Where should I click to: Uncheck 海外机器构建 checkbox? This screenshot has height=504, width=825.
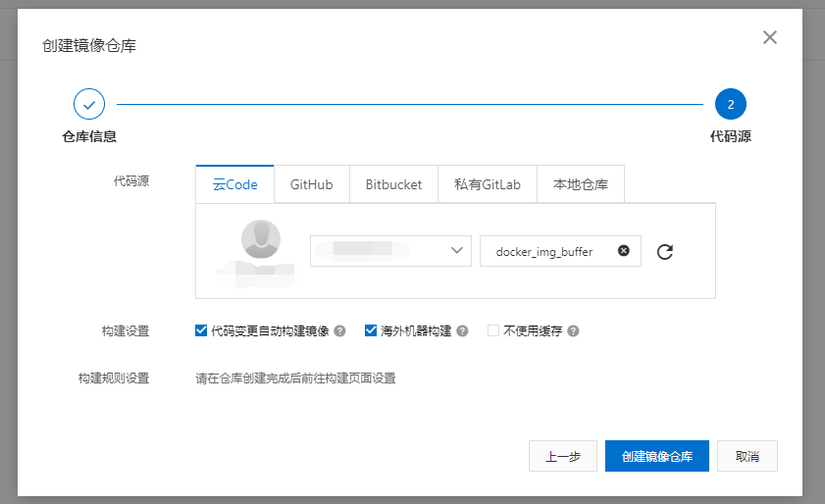pos(371,331)
